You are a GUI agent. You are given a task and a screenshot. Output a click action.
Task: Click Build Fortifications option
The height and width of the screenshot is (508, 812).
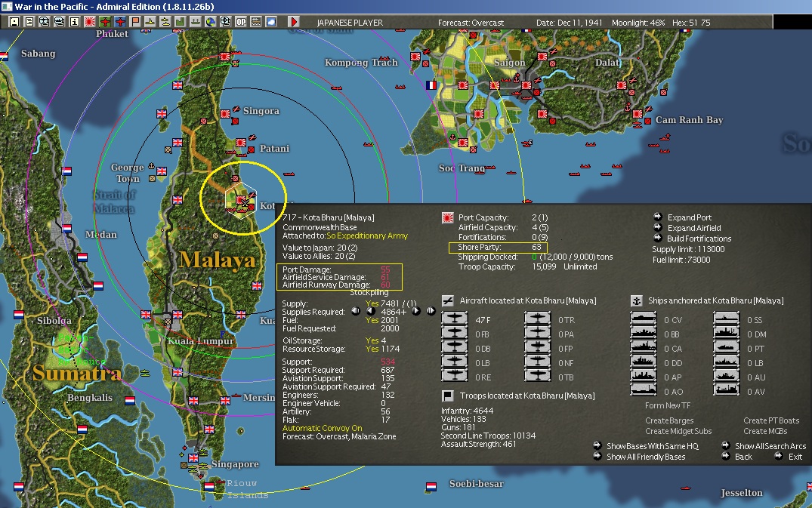tap(699, 239)
